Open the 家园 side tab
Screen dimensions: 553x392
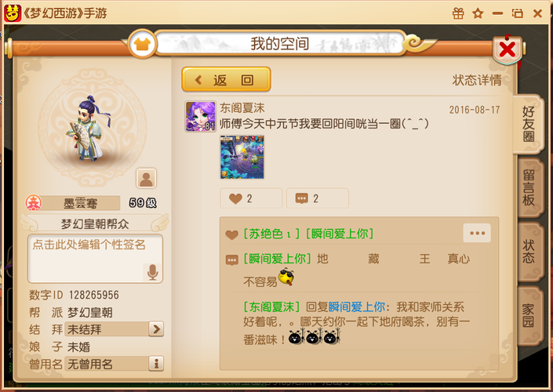coord(529,316)
